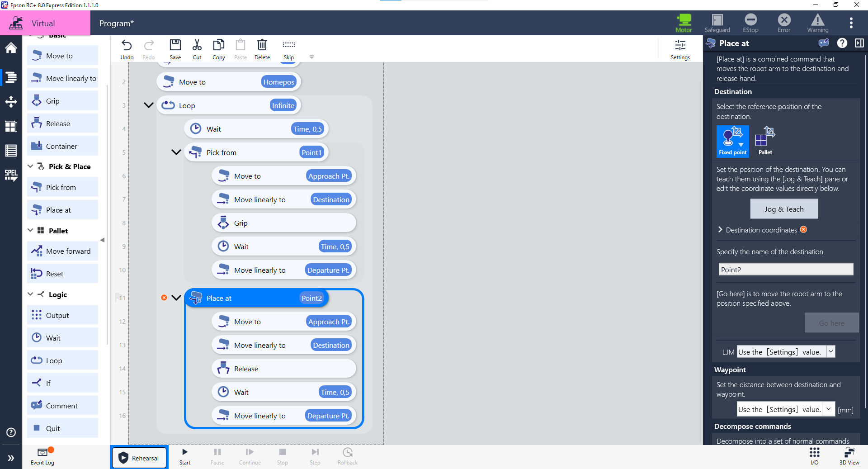Open the Error status indicator

784,23
